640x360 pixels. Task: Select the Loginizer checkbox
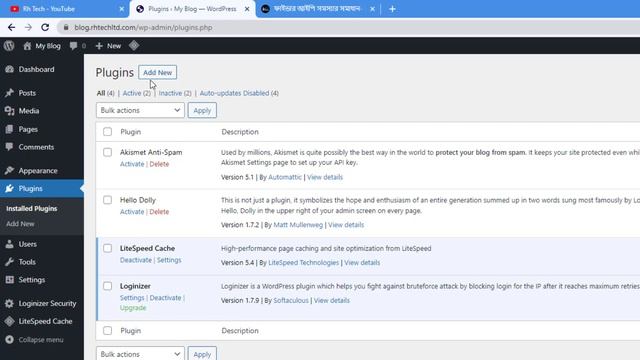point(107,286)
